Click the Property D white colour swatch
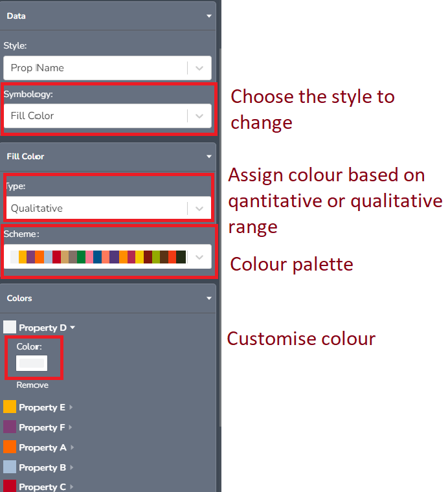The height and width of the screenshot is (492, 448). [x=10, y=327]
